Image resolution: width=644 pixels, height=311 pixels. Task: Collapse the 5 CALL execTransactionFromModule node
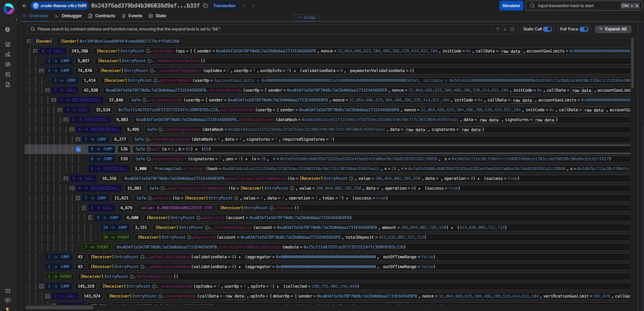[x=66, y=178]
